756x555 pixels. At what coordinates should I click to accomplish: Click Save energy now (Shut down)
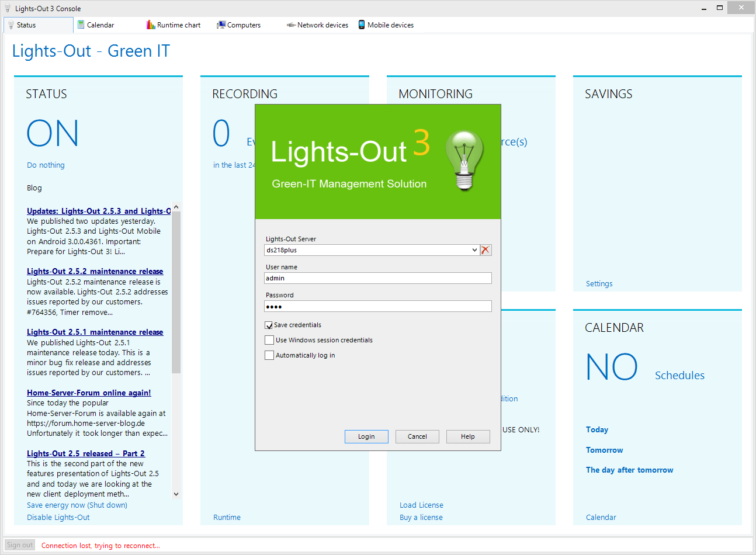77,505
